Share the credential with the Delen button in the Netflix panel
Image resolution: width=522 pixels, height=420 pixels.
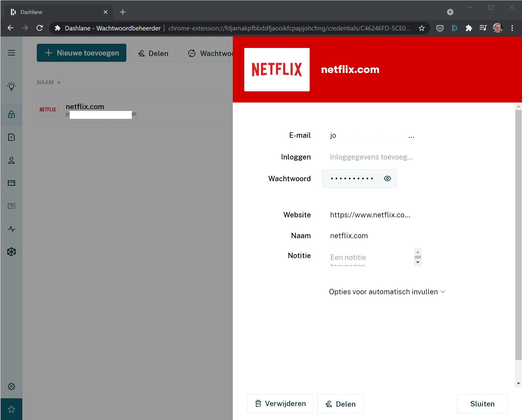pyautogui.click(x=340, y=404)
